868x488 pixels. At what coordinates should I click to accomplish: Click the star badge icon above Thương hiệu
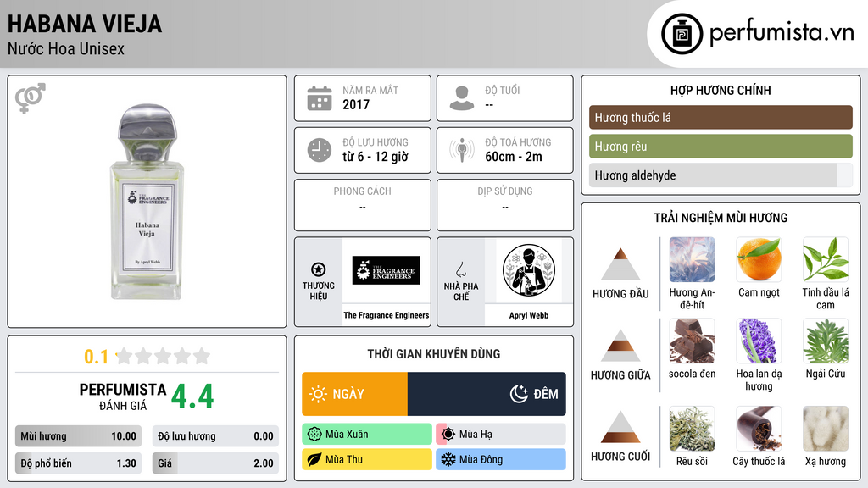(319, 269)
